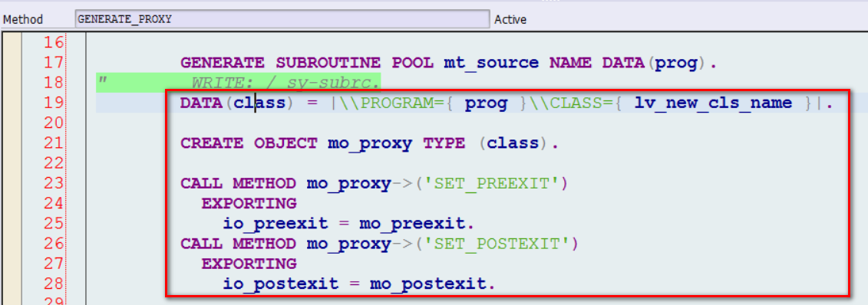Viewport: 868px width, 305px height.
Task: Click line number 17 in gutter
Action: [x=53, y=62]
